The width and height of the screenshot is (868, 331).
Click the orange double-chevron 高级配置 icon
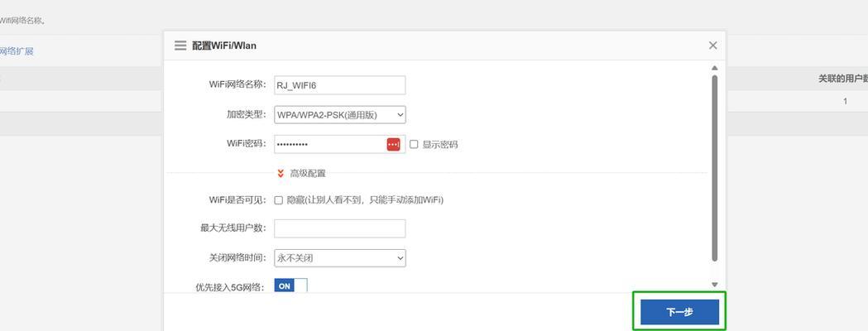(281, 173)
